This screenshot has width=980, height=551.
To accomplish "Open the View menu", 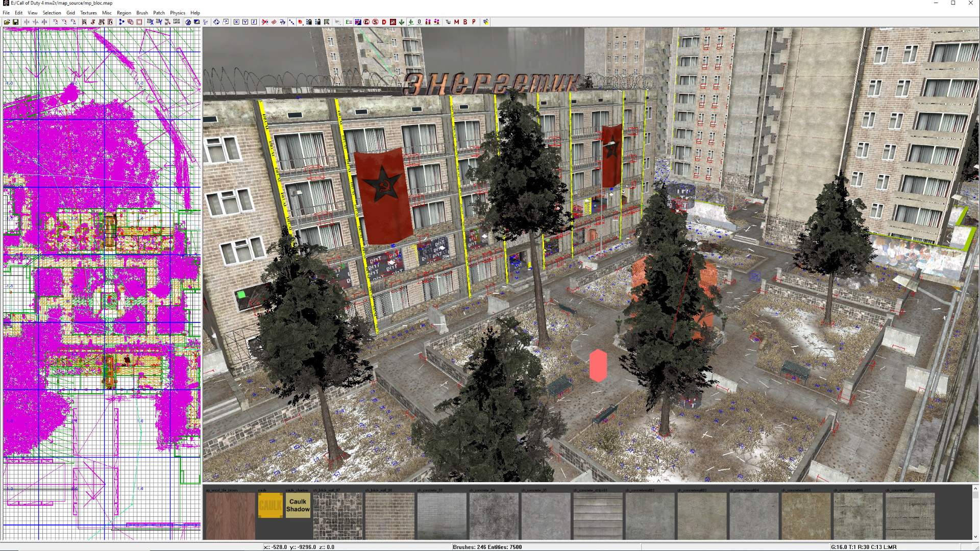I will tap(33, 13).
